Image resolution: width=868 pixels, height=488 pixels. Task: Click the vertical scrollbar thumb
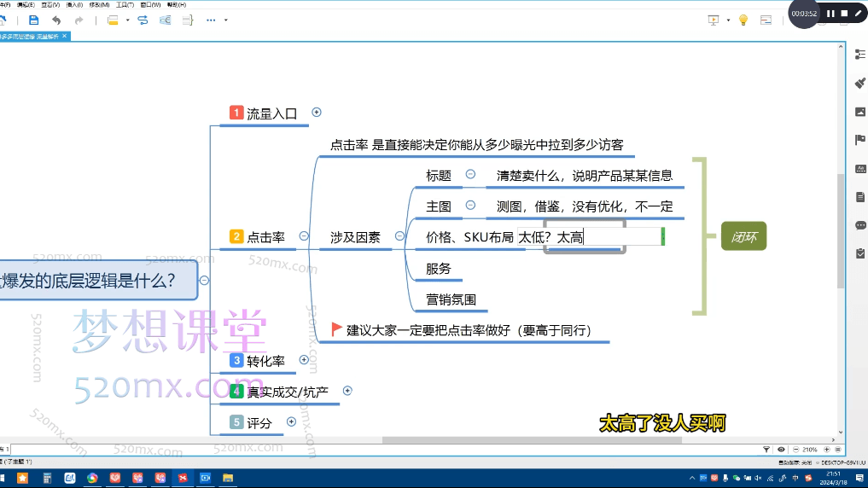coord(841,230)
